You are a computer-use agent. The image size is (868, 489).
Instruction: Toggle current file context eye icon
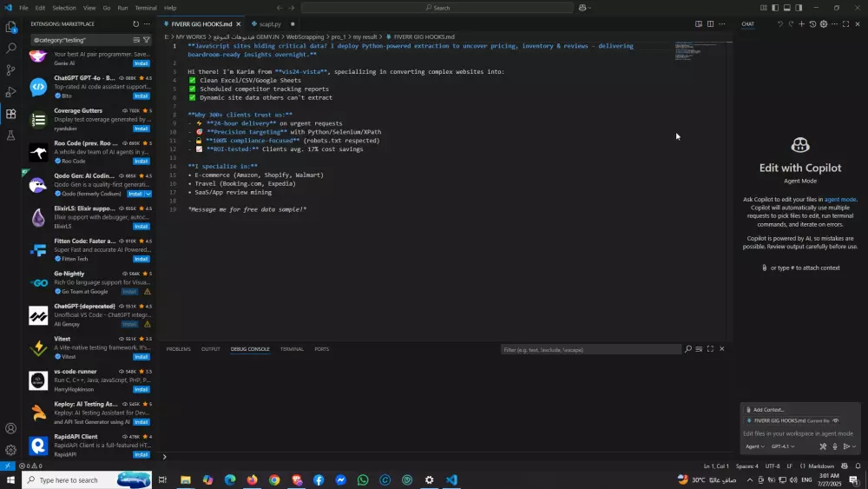836,421
